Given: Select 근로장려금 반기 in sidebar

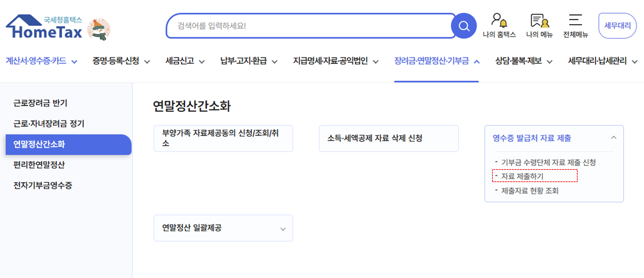Looking at the screenshot, I should pyautogui.click(x=40, y=103).
